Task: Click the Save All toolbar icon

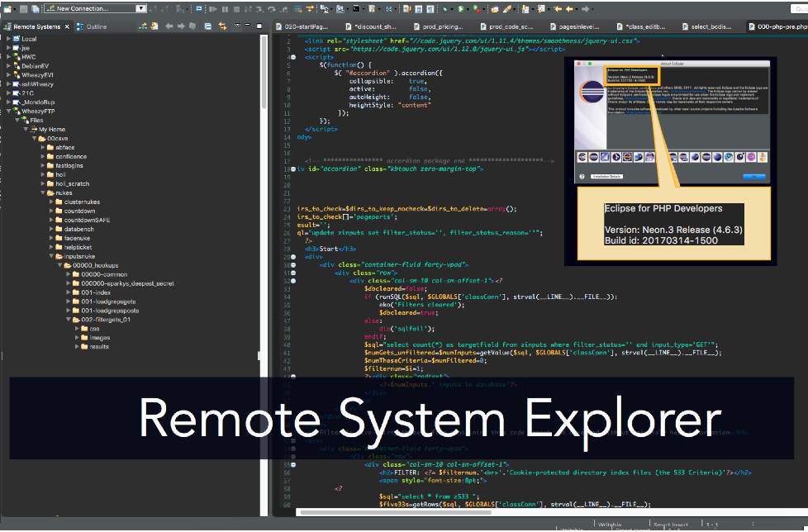Action: 35,9
